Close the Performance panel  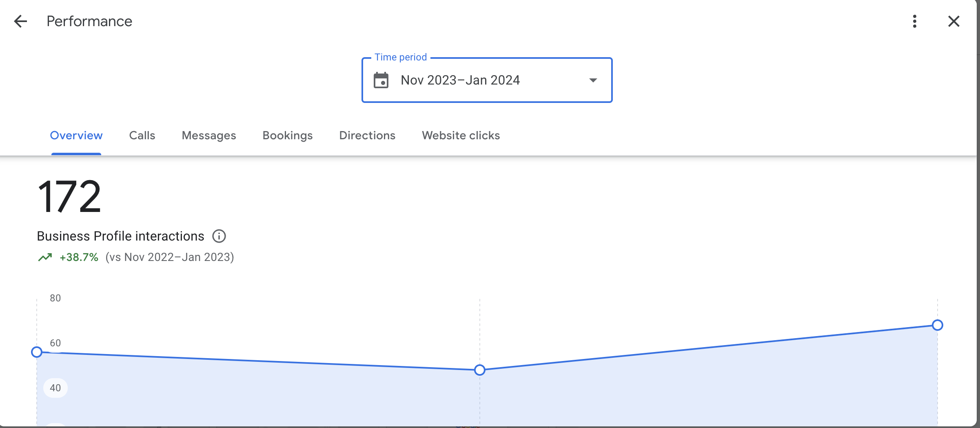(953, 21)
